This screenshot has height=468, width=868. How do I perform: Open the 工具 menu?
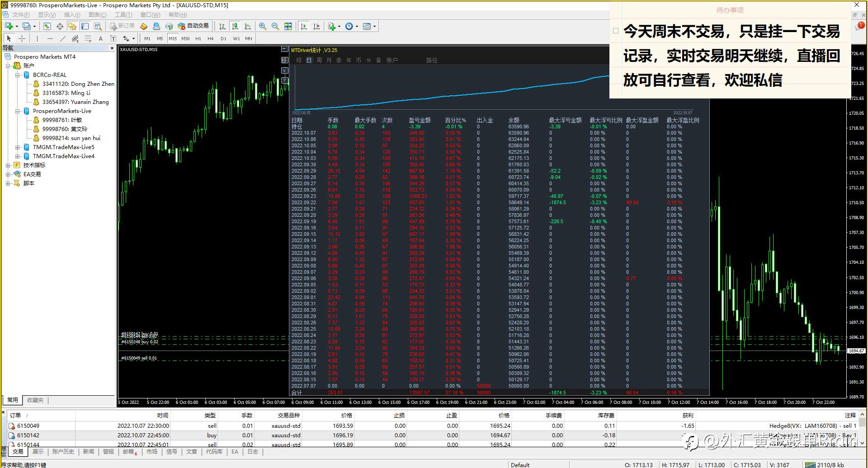[x=123, y=15]
